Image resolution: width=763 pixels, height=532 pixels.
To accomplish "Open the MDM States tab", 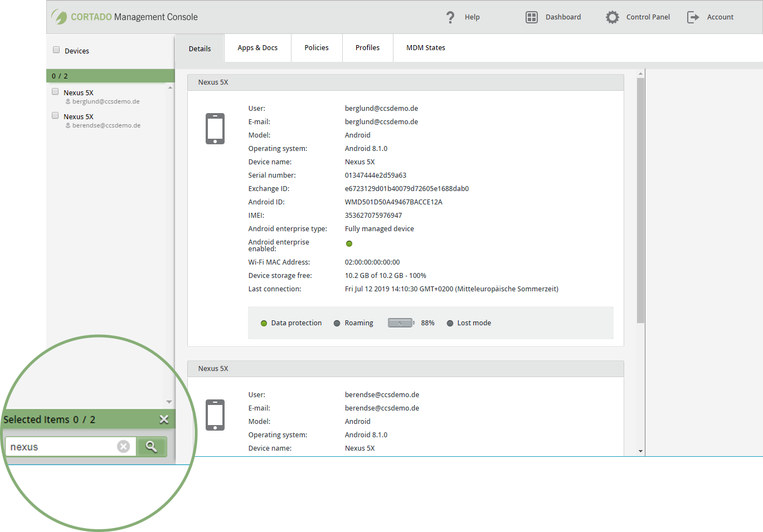I will tap(425, 47).
